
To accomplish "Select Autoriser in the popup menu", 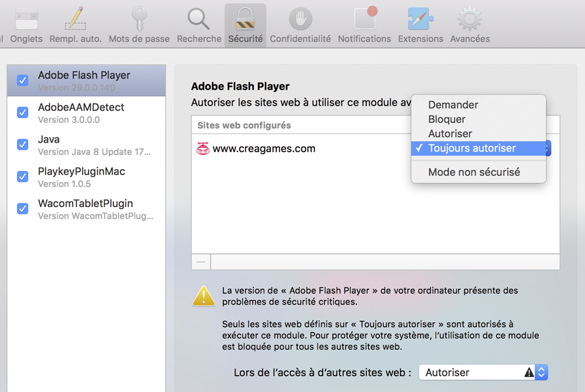I will pos(450,134).
